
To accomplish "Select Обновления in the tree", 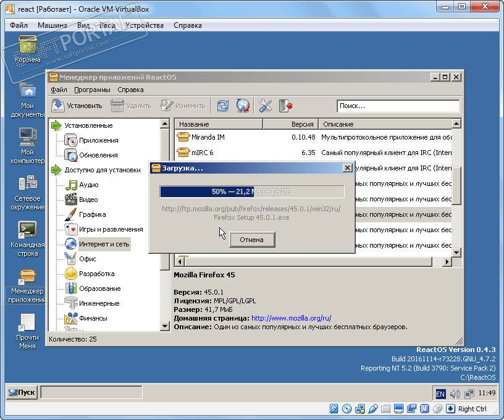I will [x=98, y=155].
